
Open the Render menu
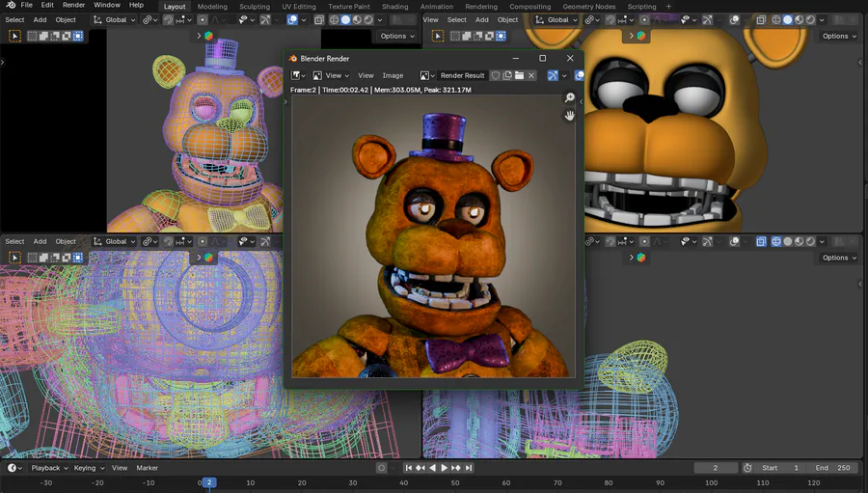coord(73,5)
